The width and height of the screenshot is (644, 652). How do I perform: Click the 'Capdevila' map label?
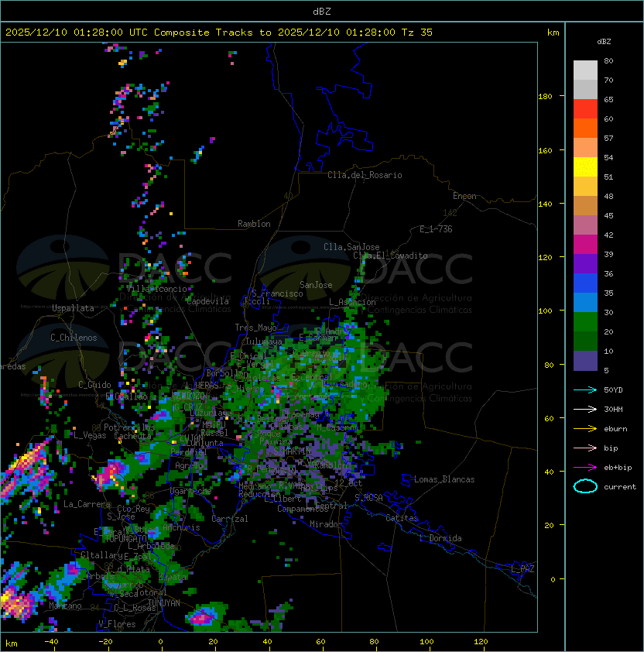pos(207,301)
